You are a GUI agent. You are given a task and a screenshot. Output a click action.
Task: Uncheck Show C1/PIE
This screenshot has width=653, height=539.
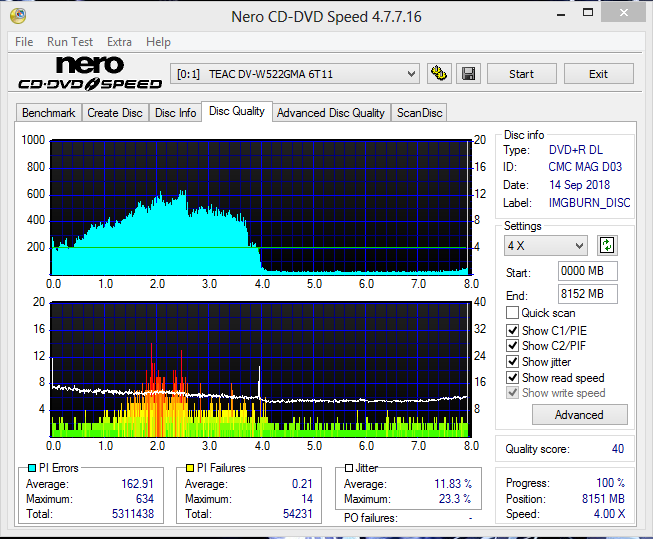click(x=512, y=330)
